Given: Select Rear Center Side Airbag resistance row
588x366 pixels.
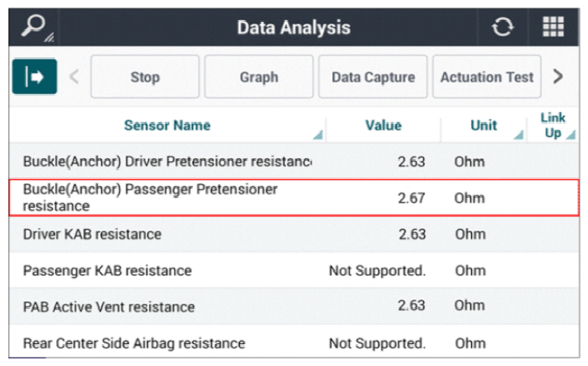Looking at the screenshot, I should pos(294,342).
